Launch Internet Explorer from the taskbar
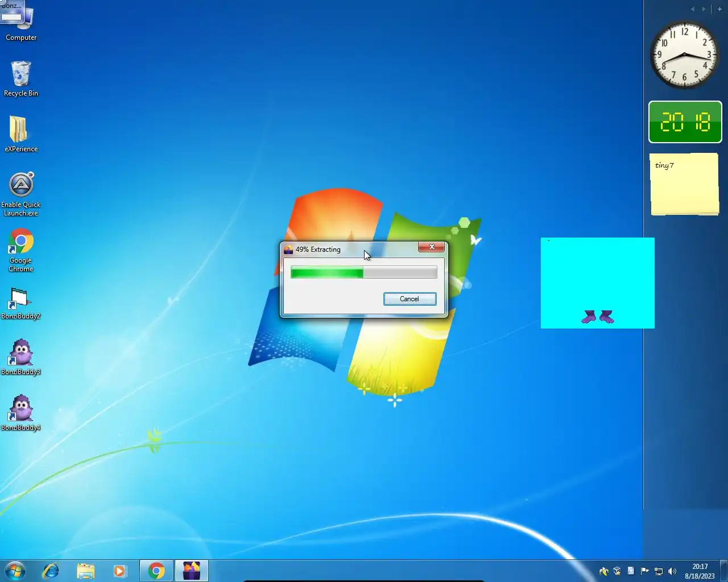The height and width of the screenshot is (582, 728). coord(51,571)
